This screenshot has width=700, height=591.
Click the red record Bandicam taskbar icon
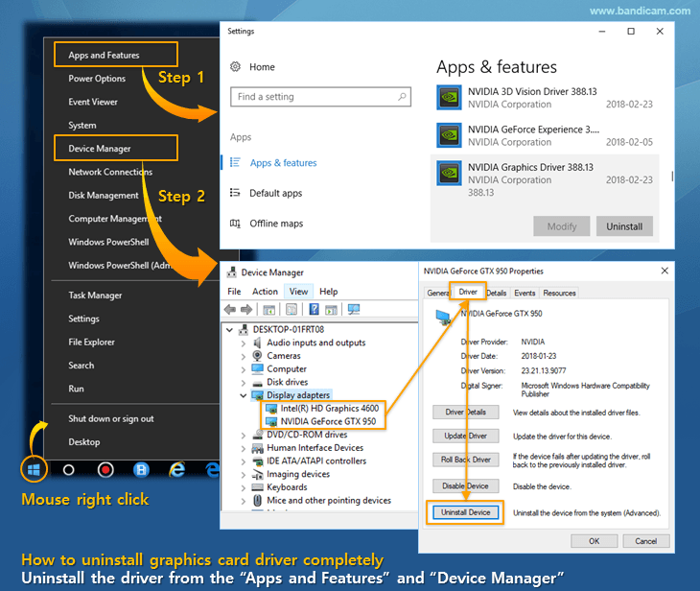pos(105,470)
